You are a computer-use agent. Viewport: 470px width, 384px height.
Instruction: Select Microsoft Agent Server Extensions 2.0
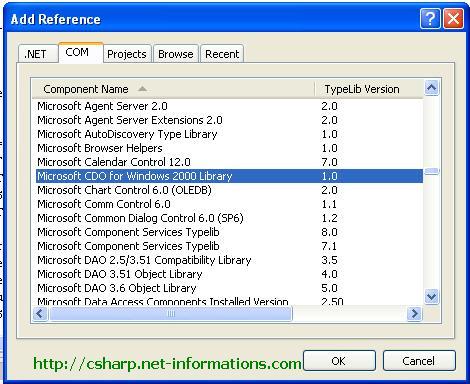(229, 120)
